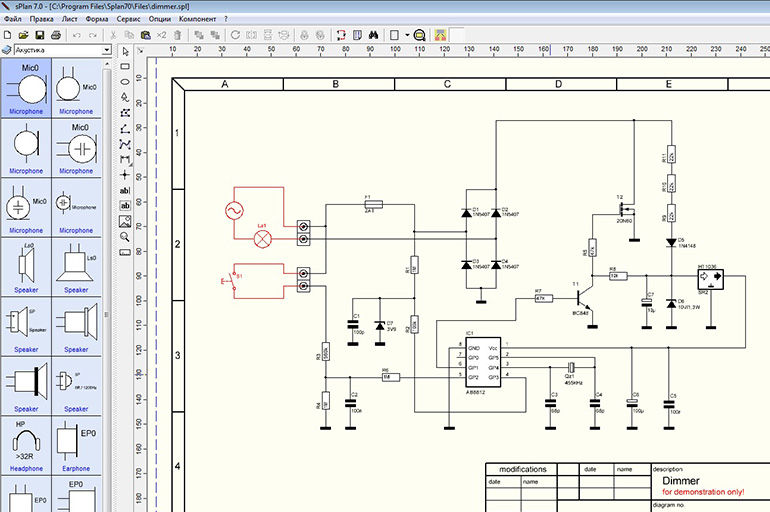Click the library books icon beside Акустика

tap(7, 50)
